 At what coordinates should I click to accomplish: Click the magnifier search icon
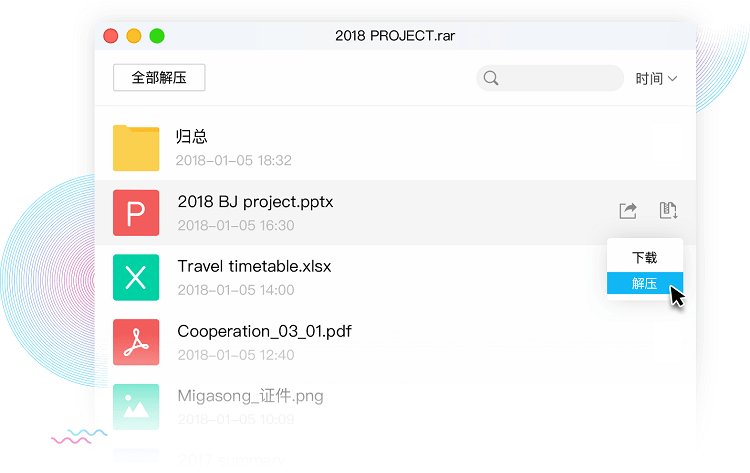coord(491,78)
